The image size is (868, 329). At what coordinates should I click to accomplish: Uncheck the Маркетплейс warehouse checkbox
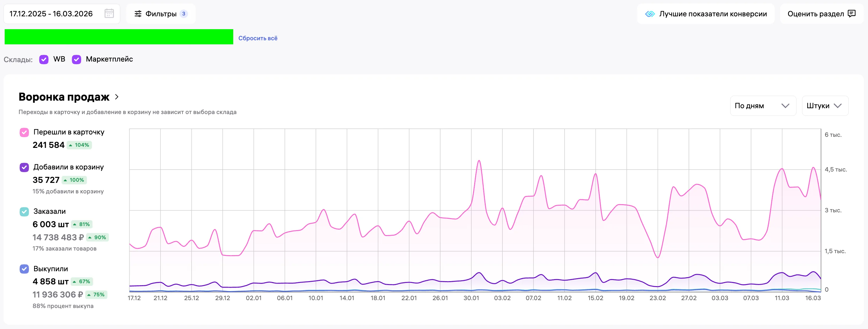click(76, 60)
